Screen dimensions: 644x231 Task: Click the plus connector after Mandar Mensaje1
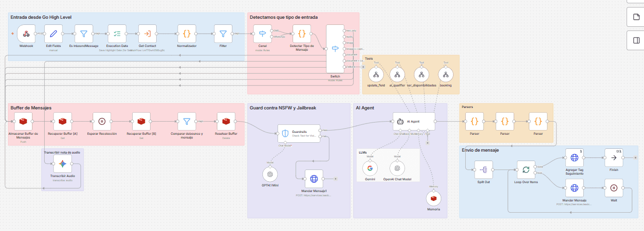(x=335, y=179)
